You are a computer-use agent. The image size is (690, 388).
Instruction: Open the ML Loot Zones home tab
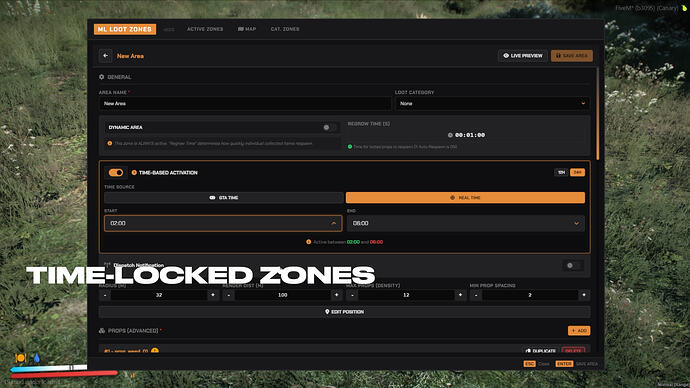[x=125, y=29]
